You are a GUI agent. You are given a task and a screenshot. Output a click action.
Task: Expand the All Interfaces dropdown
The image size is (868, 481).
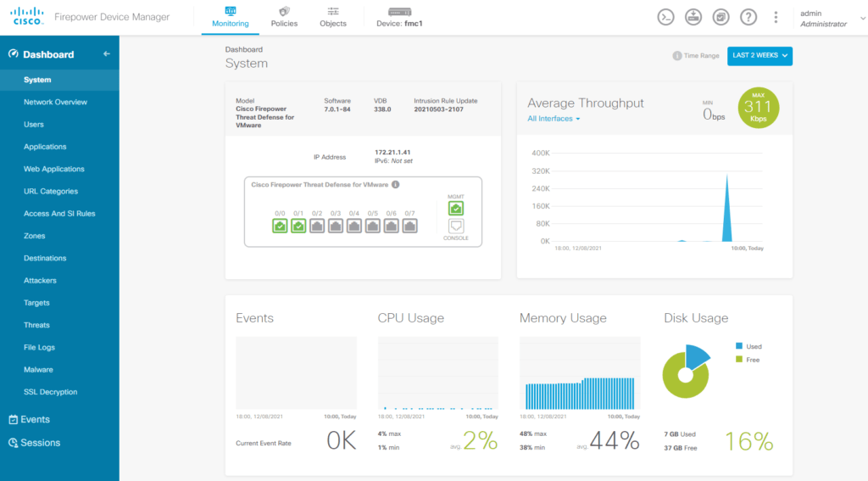[x=554, y=119]
